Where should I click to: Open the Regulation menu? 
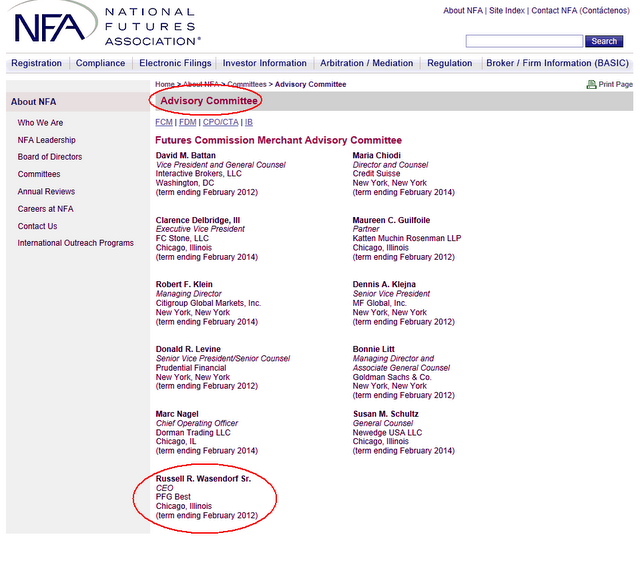(449, 63)
